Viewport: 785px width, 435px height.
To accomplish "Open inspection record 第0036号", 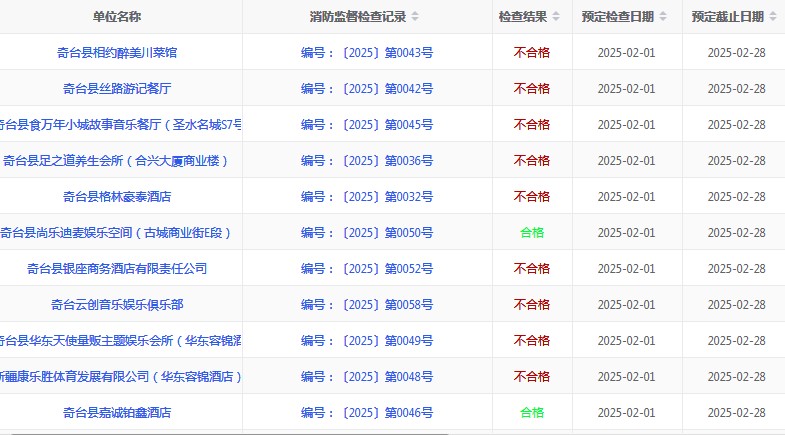I will point(367,160).
